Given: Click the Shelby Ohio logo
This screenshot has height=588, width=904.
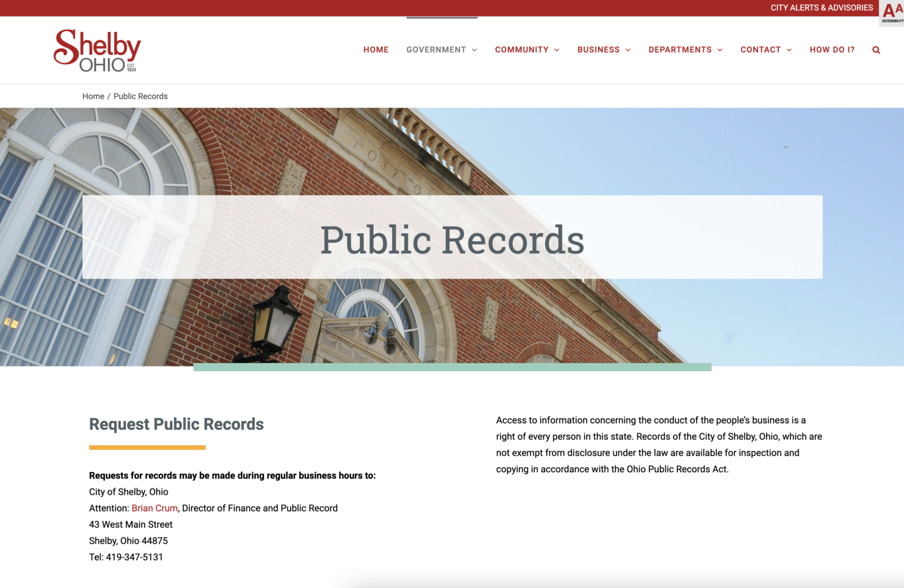Looking at the screenshot, I should click(x=97, y=50).
